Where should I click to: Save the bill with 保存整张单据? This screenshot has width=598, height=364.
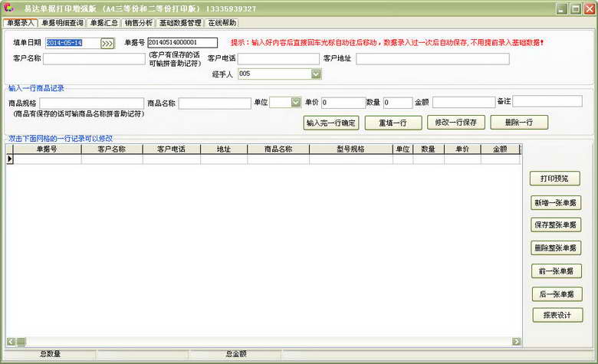(x=557, y=225)
